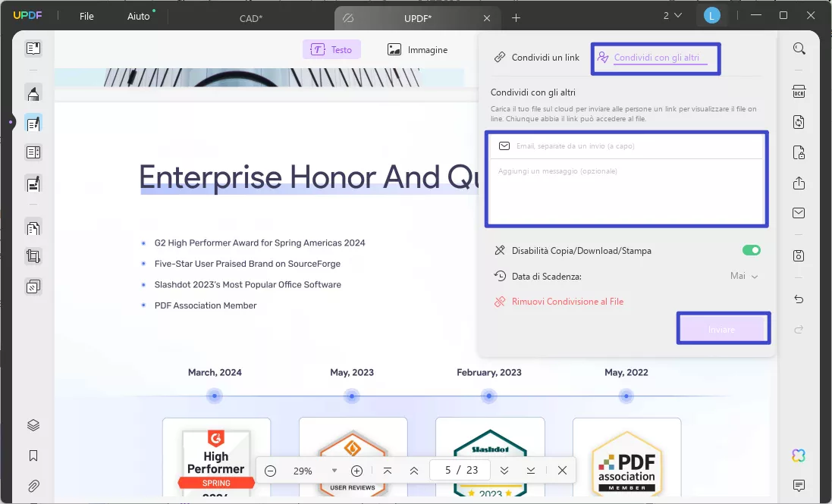Click the Aggiungi un messaggio field
Image resolution: width=832 pixels, height=504 pixels.
(626, 191)
